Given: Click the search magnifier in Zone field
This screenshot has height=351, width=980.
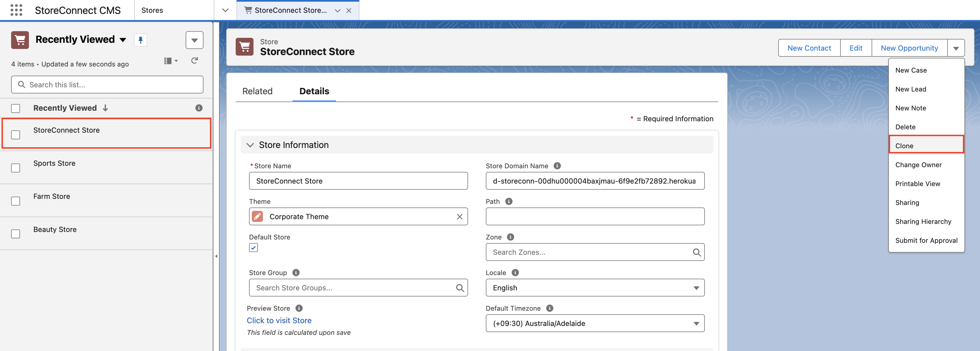Looking at the screenshot, I should pyautogui.click(x=697, y=252).
